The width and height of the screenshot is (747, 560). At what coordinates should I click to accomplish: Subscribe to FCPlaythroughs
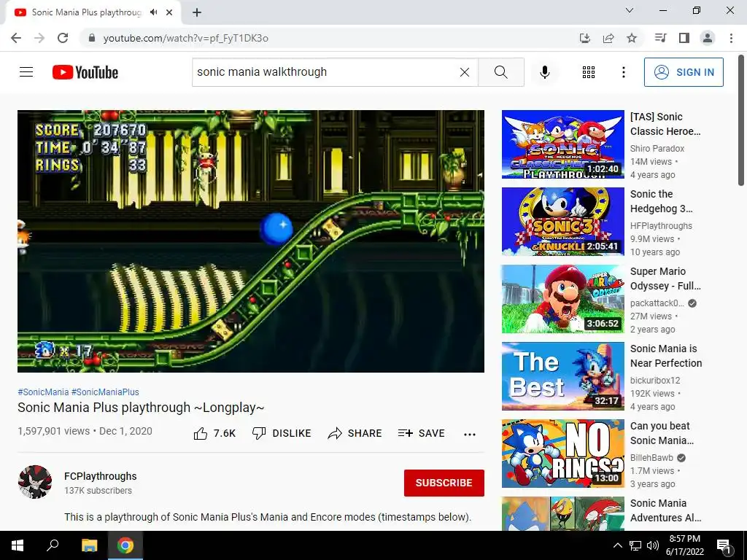444,483
